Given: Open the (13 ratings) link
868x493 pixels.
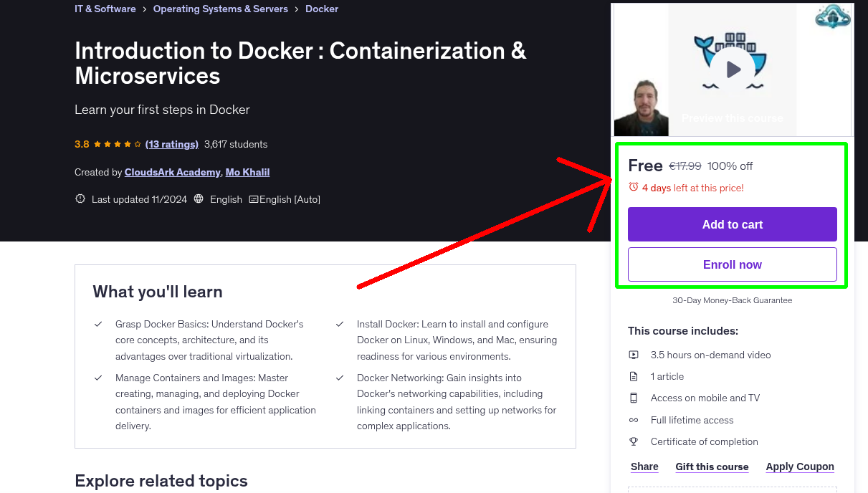Looking at the screenshot, I should [171, 144].
